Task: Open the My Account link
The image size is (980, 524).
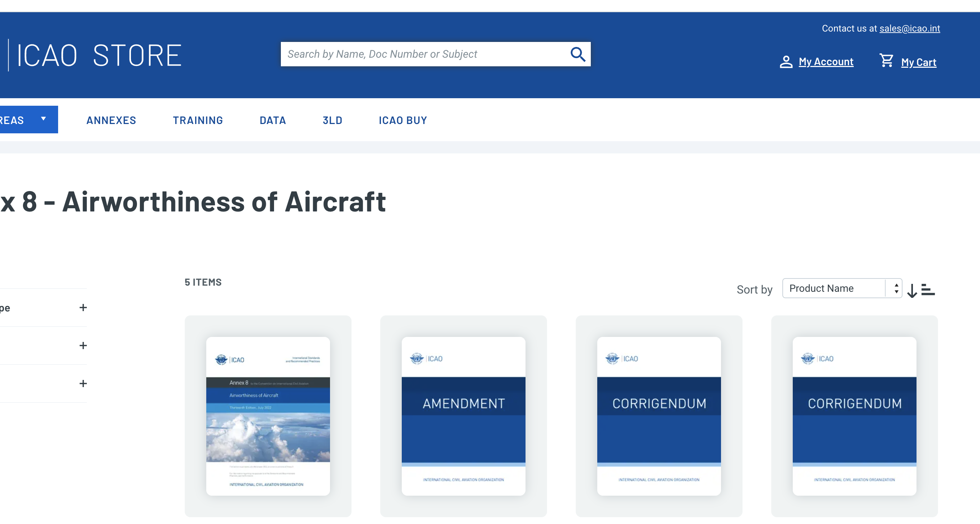Action: (x=826, y=62)
